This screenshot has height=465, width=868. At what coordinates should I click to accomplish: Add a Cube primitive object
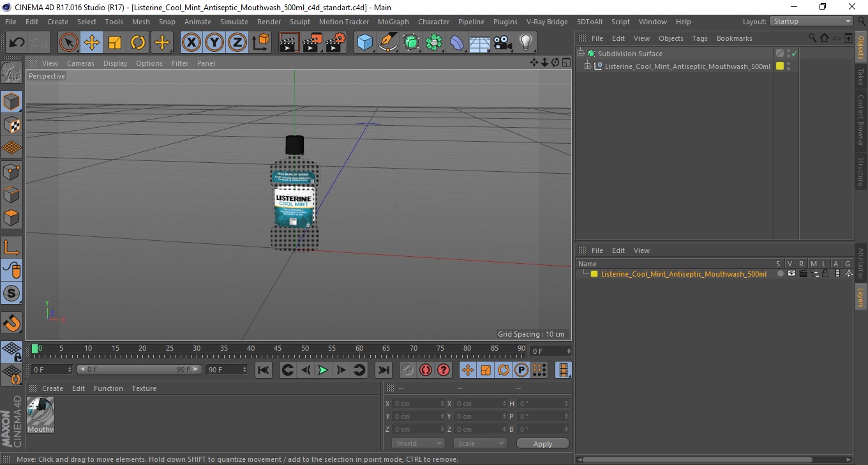(364, 43)
